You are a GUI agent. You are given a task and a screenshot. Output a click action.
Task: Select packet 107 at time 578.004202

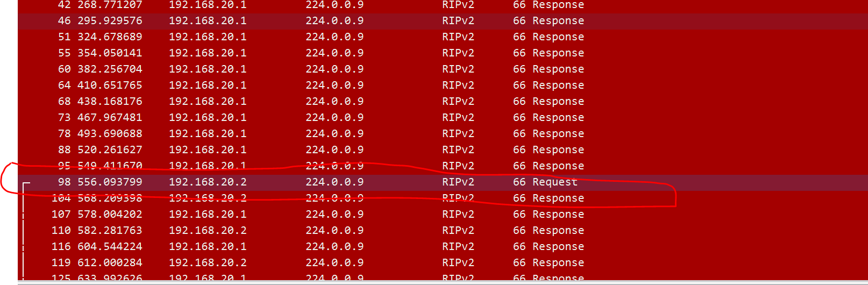click(443, 215)
